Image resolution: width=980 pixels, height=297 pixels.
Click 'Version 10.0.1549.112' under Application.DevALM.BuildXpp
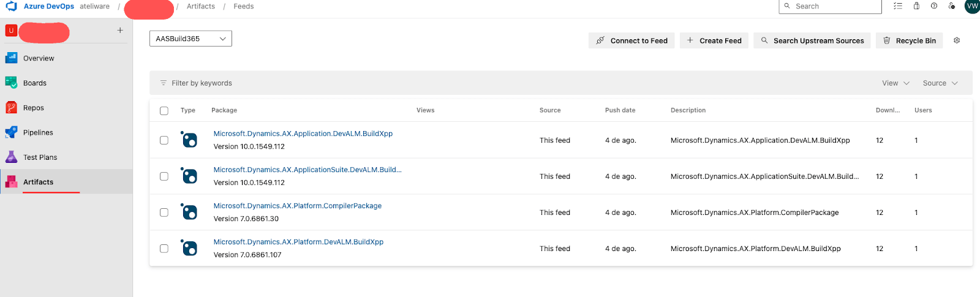(249, 146)
